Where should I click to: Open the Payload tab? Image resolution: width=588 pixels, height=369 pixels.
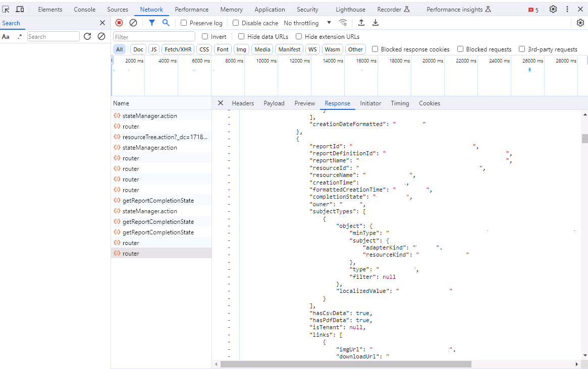coord(274,103)
